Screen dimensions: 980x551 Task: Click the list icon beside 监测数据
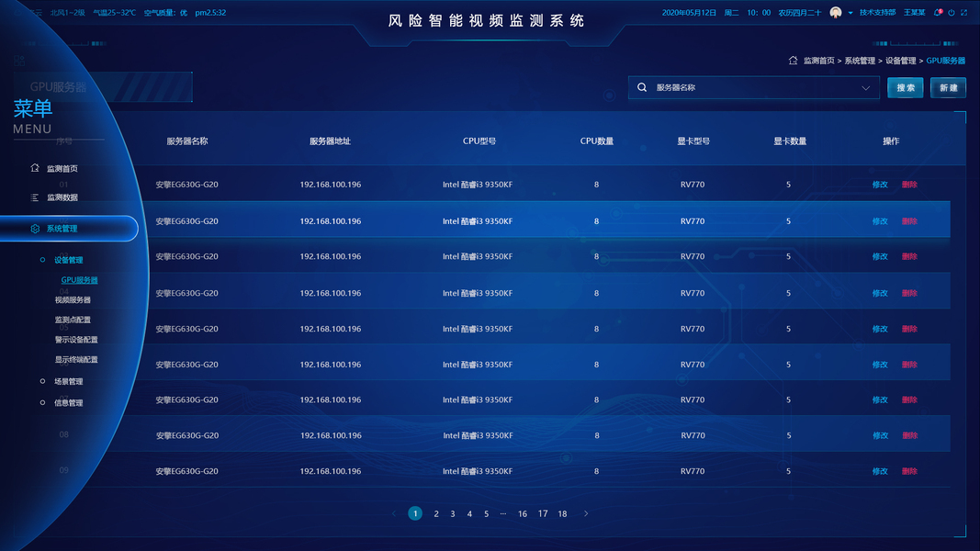[35, 197]
